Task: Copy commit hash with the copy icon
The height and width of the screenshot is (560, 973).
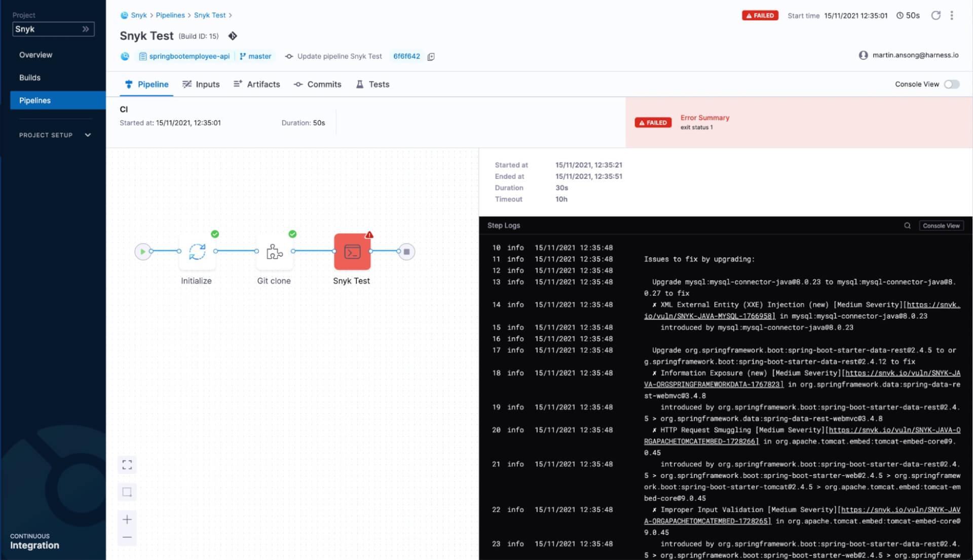Action: click(x=431, y=57)
